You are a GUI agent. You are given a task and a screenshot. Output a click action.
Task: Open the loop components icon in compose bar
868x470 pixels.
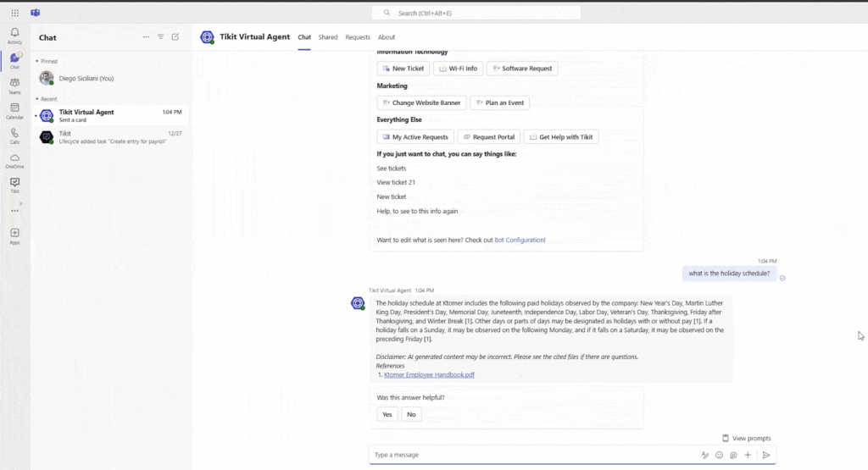[x=733, y=455]
